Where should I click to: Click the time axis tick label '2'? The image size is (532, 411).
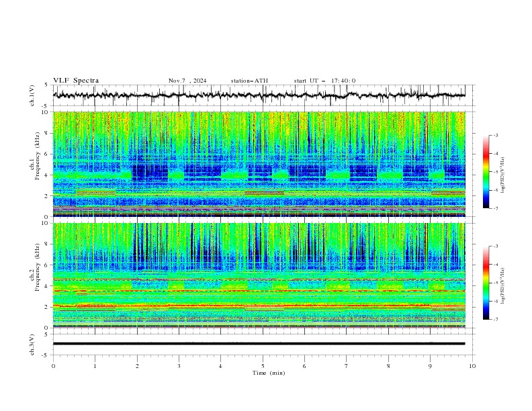(x=137, y=366)
